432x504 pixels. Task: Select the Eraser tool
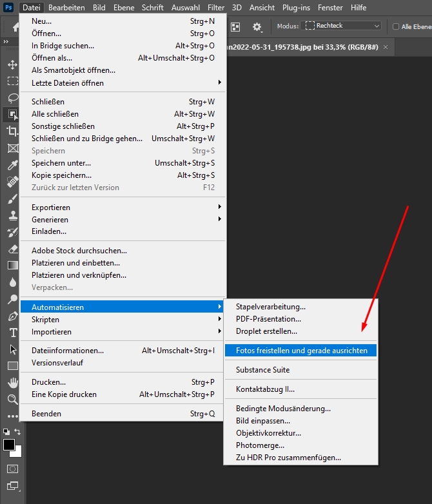pyautogui.click(x=12, y=249)
